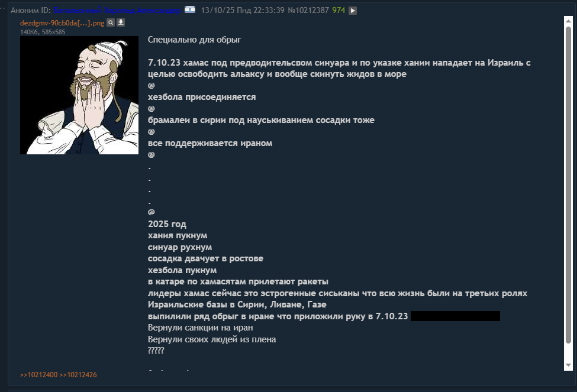Click the heading text Специально для обрыг
The width and height of the screenshot is (577, 392).
click(x=194, y=40)
